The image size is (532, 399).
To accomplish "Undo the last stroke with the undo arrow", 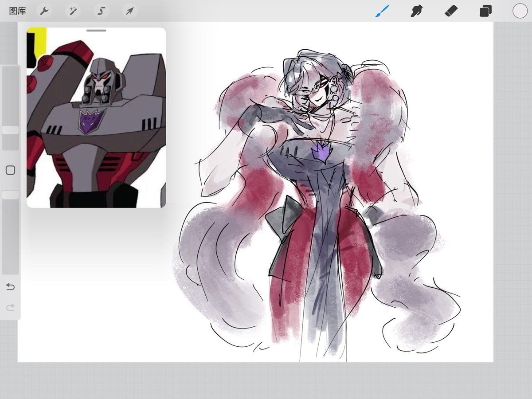I will click(10, 287).
